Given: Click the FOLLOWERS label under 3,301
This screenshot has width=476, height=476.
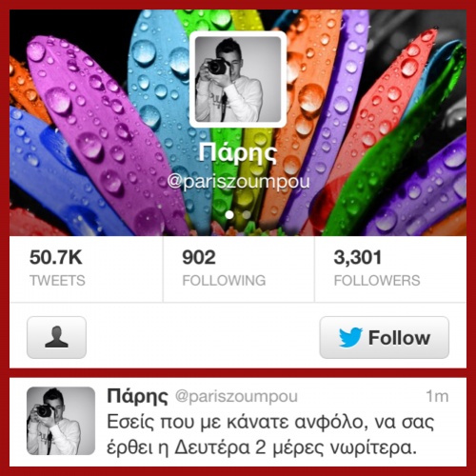Looking at the screenshot, I should coord(377,281).
